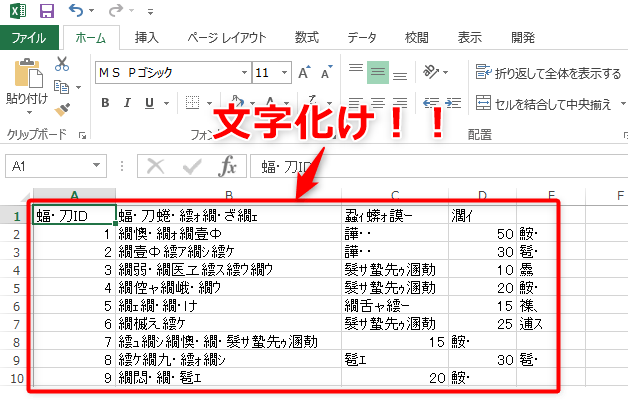Toggle Italic formatting

128,103
